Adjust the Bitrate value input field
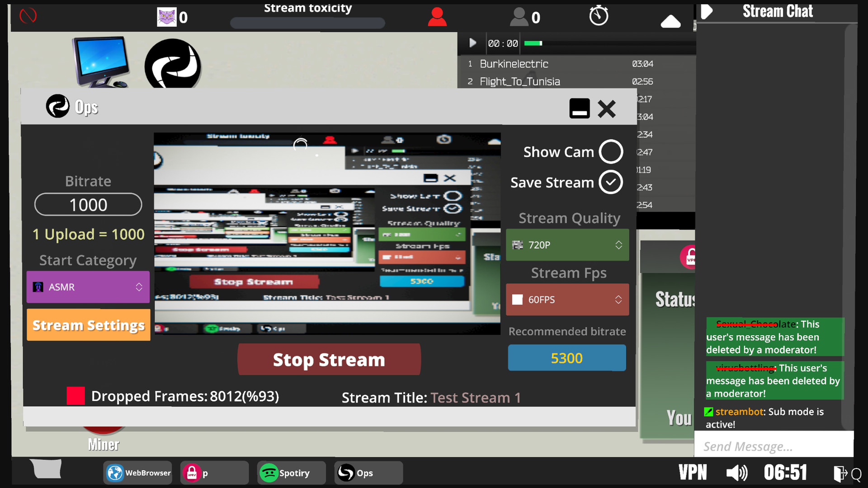 (88, 204)
